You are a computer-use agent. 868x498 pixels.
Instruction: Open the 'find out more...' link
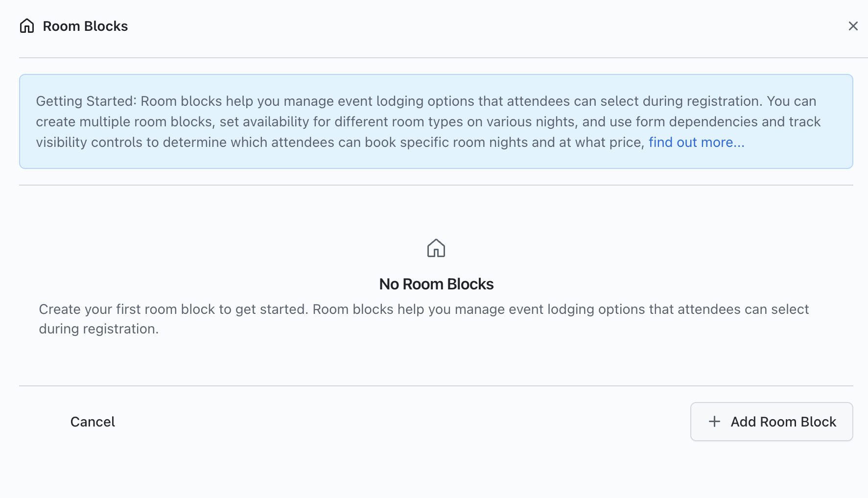pyautogui.click(x=696, y=142)
